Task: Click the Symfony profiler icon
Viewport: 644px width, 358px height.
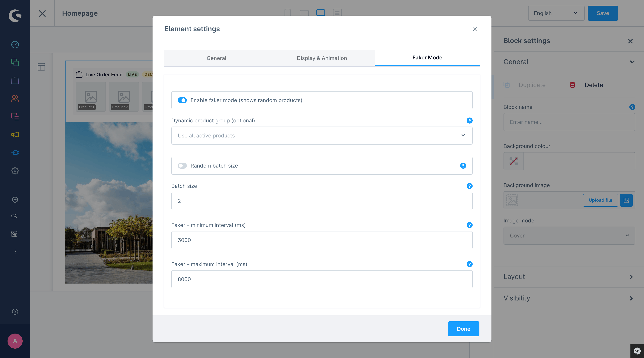Action: tap(637, 351)
